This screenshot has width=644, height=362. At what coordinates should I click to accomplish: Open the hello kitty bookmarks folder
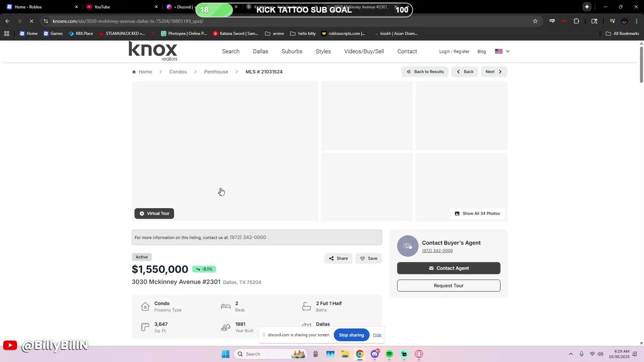click(303, 34)
